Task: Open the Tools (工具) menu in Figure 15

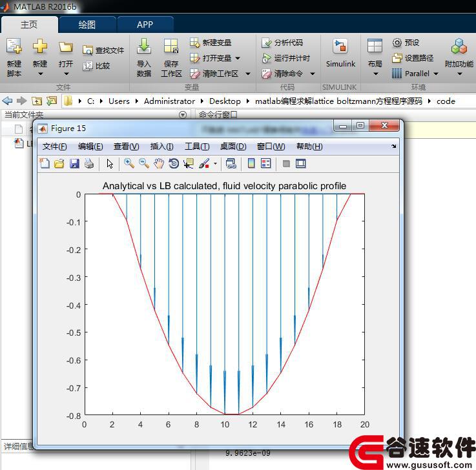Action: 198,147
